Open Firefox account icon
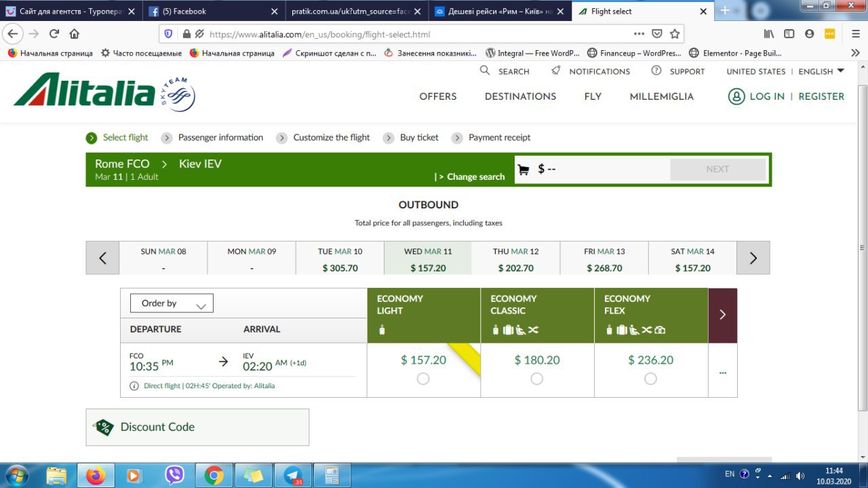Image resolution: width=868 pixels, height=488 pixels. tap(810, 34)
